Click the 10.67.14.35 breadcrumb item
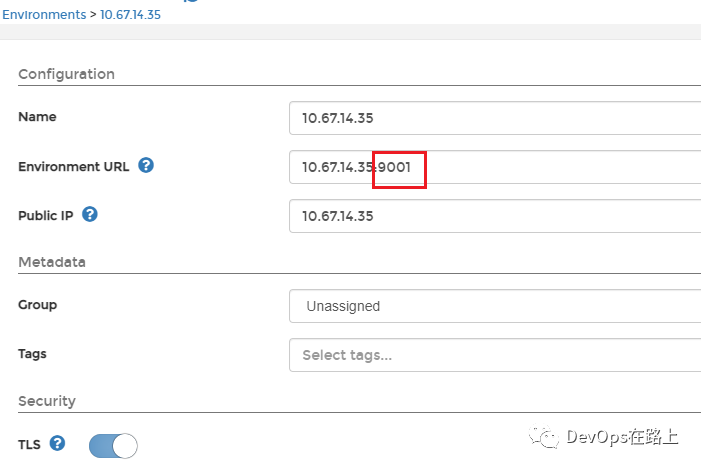 tap(130, 15)
